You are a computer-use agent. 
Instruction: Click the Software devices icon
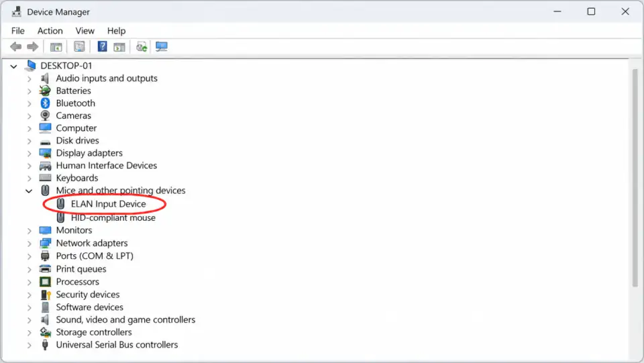[x=45, y=307]
